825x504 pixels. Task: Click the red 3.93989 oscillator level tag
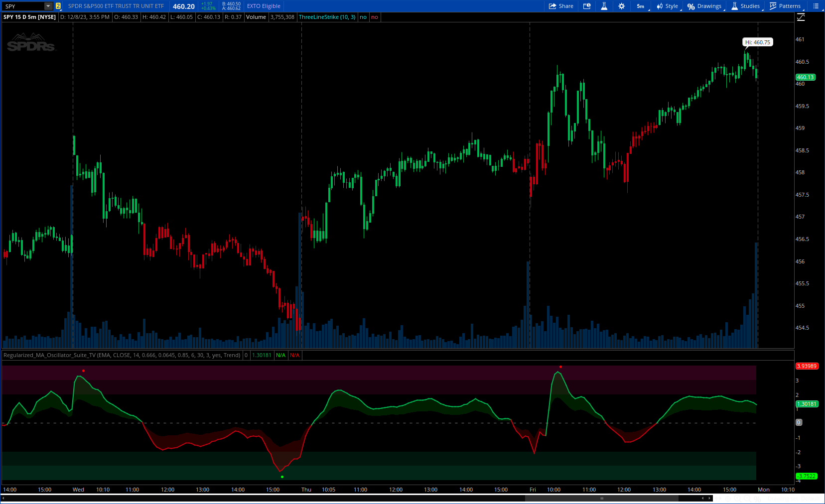[807, 366]
